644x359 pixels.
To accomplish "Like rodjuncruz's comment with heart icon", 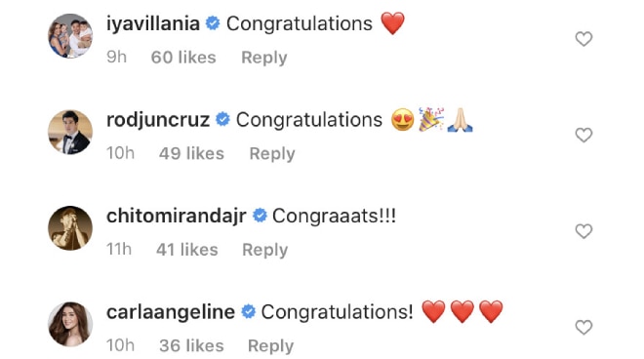I will click(584, 136).
